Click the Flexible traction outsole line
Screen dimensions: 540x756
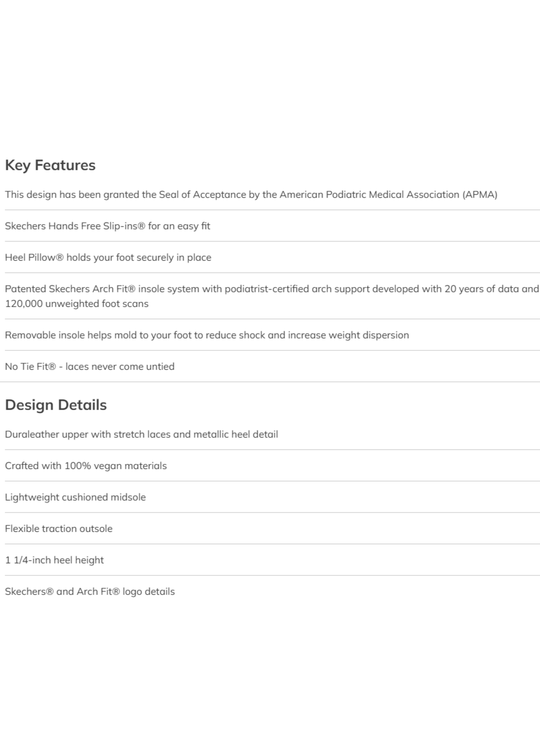[59, 529]
